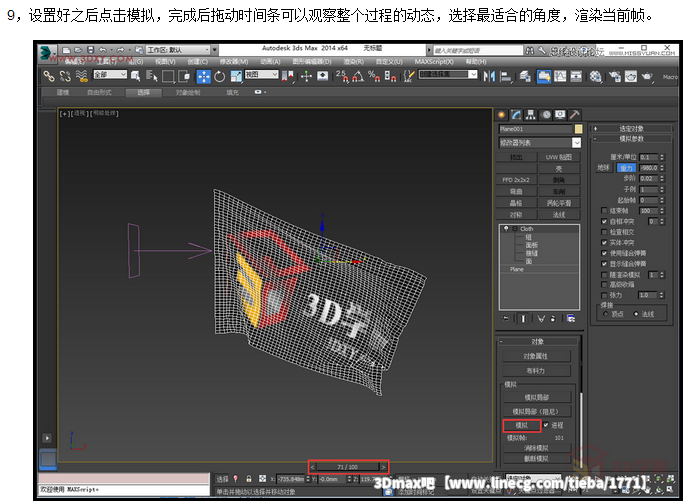Toggle the 自相冲突 checkbox
The width and height of the screenshot is (686, 502).
pyautogui.click(x=604, y=221)
